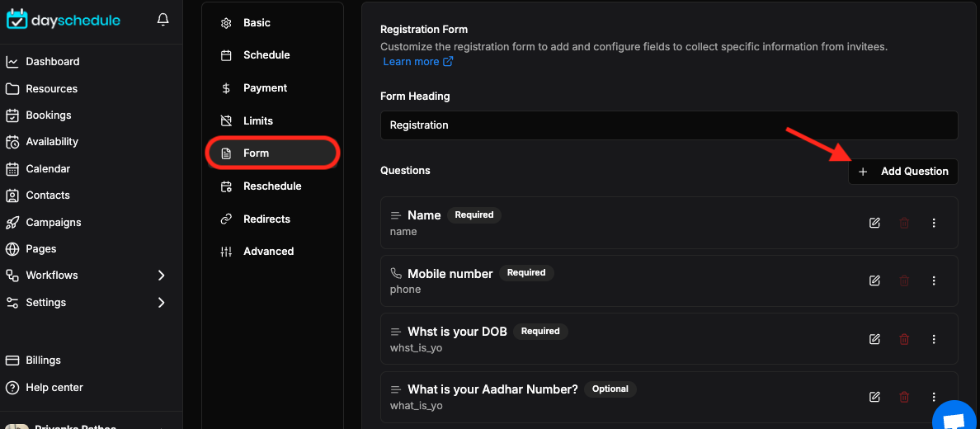Edit the Aadhar Number question
The height and width of the screenshot is (429, 980).
874,397
